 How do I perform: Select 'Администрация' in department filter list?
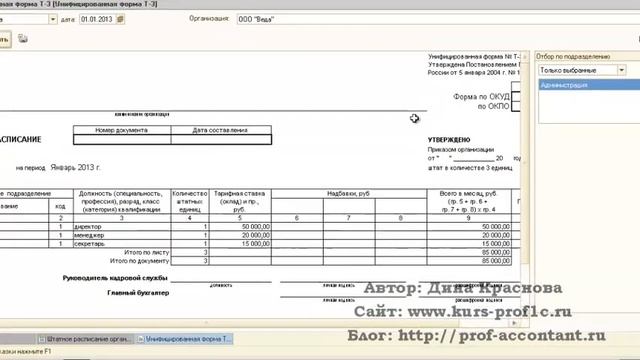(589, 85)
